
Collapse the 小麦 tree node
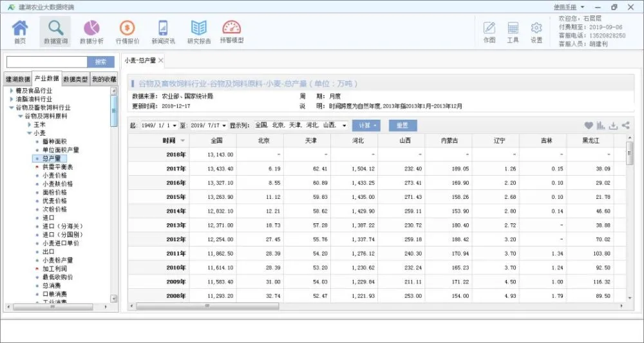tap(29, 133)
